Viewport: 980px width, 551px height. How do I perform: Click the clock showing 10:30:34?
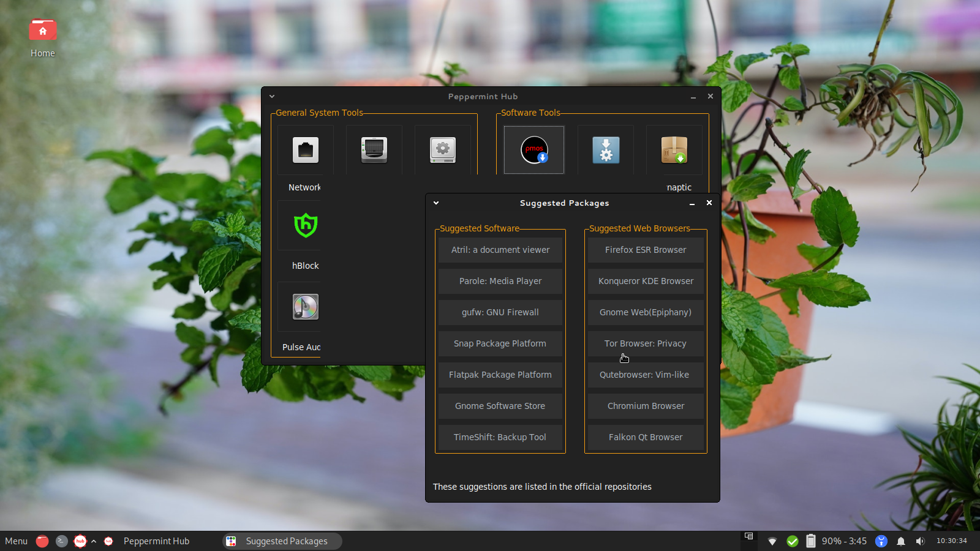(x=951, y=541)
